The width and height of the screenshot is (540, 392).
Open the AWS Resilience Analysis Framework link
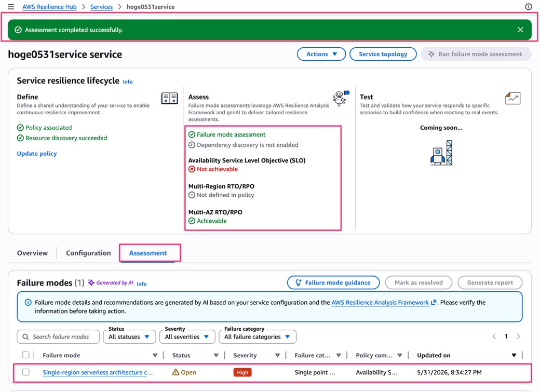coord(380,302)
